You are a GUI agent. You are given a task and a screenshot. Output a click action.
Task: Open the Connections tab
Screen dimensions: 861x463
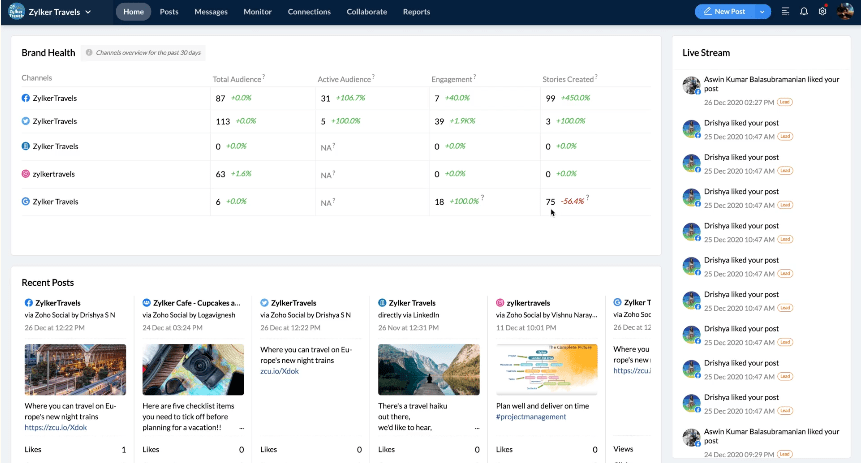point(309,12)
